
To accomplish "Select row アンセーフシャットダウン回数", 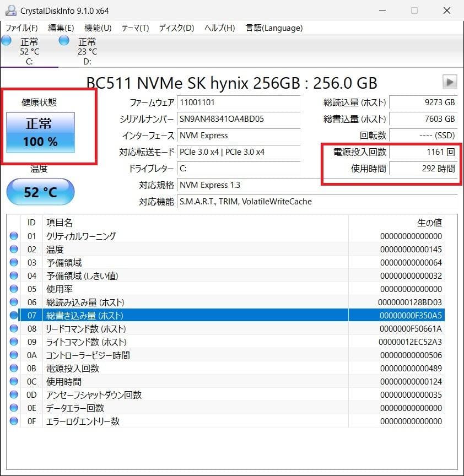I will tap(225, 394).
